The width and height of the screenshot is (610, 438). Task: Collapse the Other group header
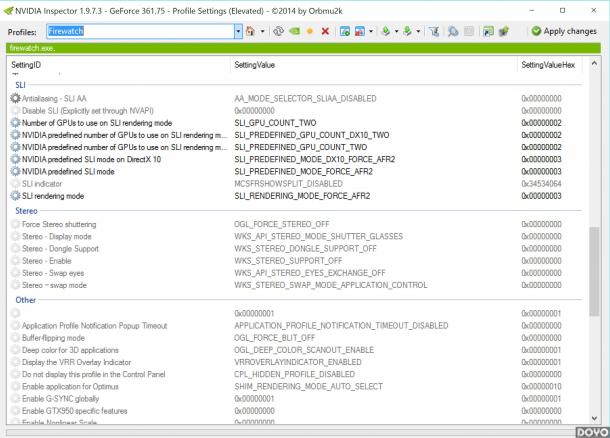tap(25, 300)
